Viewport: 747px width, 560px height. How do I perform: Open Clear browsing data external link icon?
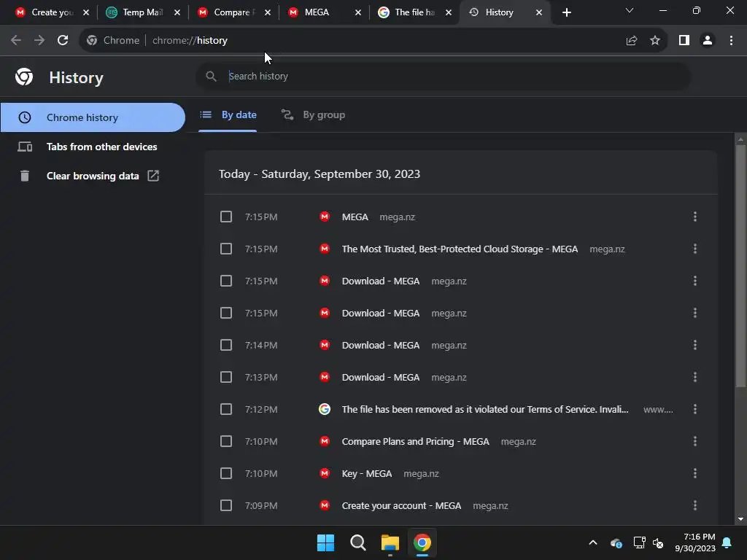[x=153, y=176]
